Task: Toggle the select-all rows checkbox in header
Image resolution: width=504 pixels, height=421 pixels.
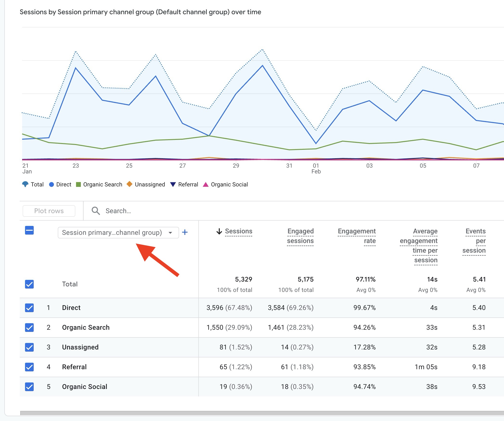Action: (x=29, y=230)
